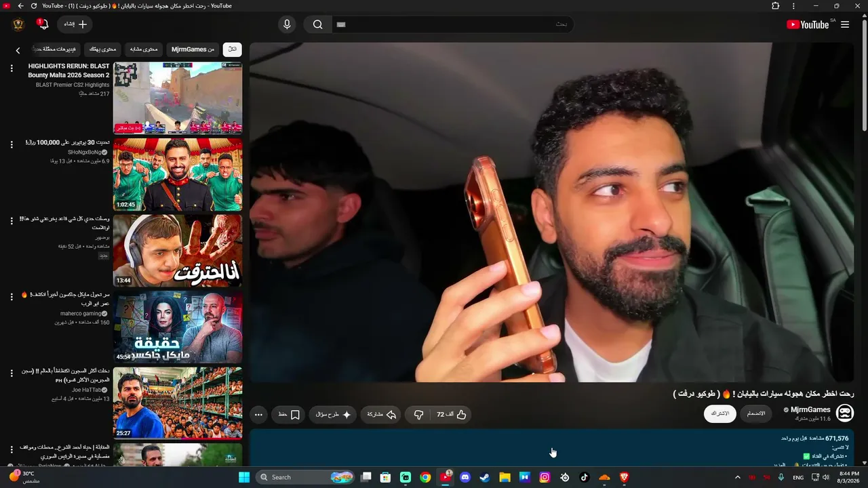Image resolution: width=868 pixels, height=488 pixels.
Task: Reload the page with the refresh icon
Action: click(33, 6)
